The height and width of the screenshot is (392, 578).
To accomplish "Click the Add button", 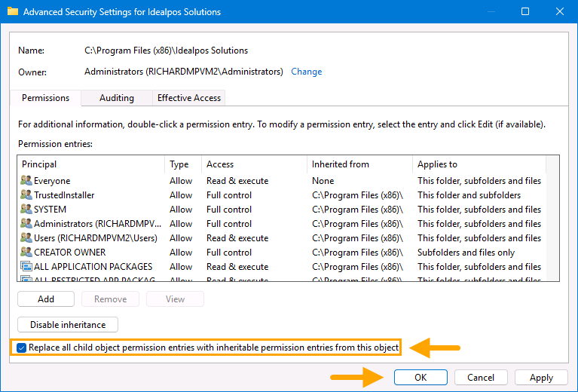I will coord(46,299).
